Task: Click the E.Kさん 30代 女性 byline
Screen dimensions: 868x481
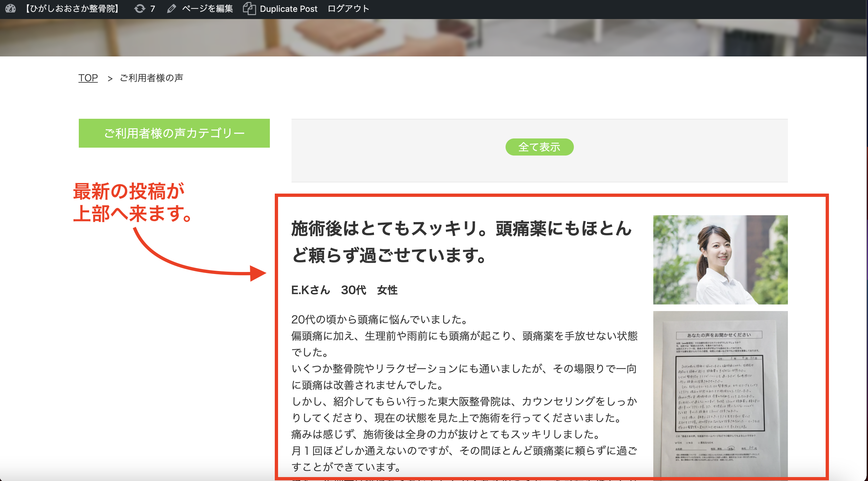Action: tap(344, 290)
